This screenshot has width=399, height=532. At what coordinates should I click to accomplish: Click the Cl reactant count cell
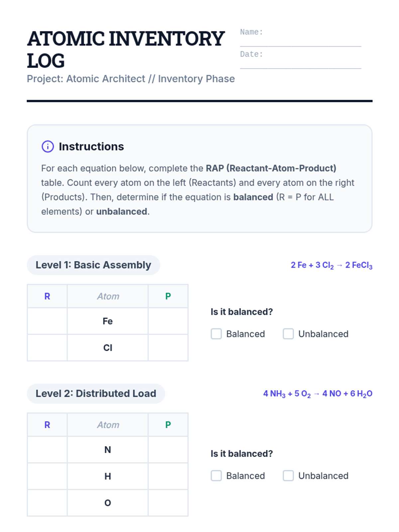tap(47, 348)
